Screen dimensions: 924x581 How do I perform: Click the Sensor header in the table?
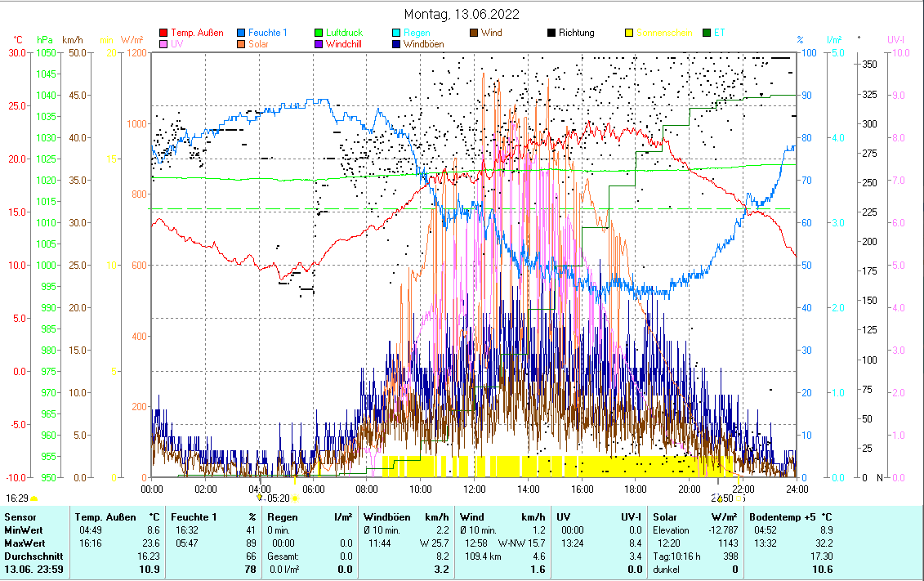(x=20, y=517)
